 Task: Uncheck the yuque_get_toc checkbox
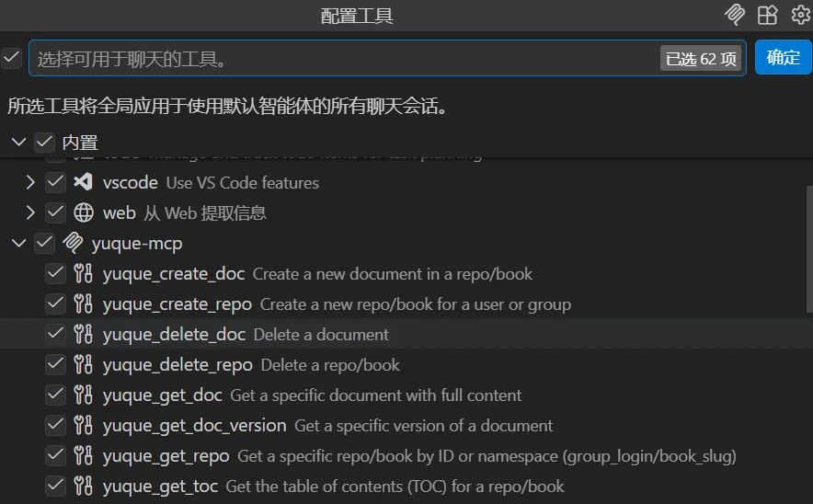pyautogui.click(x=55, y=486)
